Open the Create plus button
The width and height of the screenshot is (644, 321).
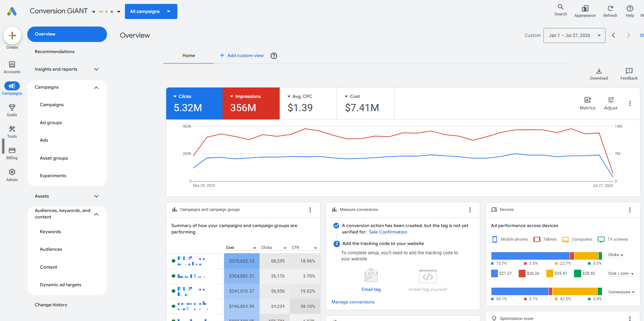click(12, 36)
